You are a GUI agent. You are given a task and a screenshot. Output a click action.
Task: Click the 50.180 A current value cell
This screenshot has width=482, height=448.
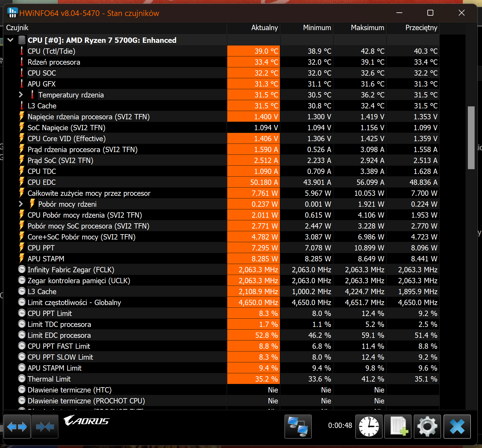[254, 182]
